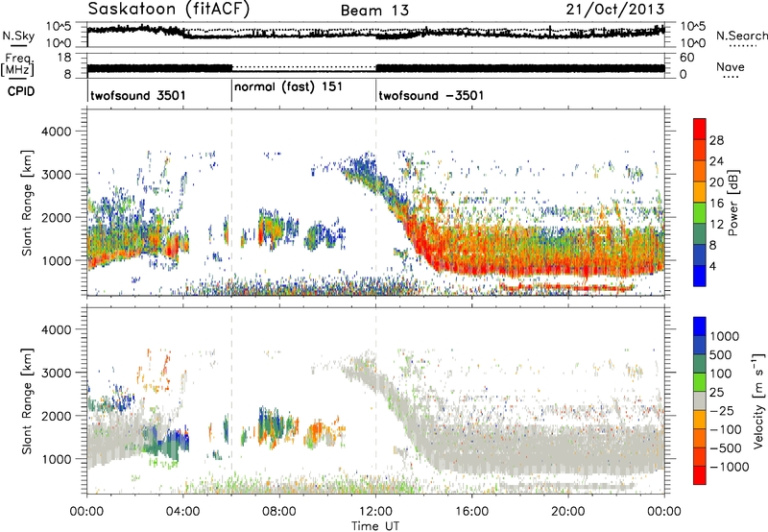Click the blue bottom of the power colorbar

coord(700,276)
